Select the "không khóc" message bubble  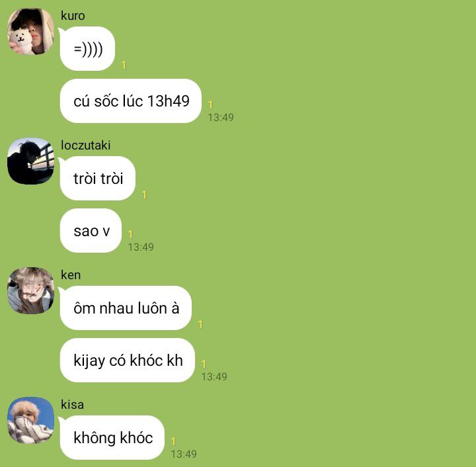pyautogui.click(x=112, y=437)
